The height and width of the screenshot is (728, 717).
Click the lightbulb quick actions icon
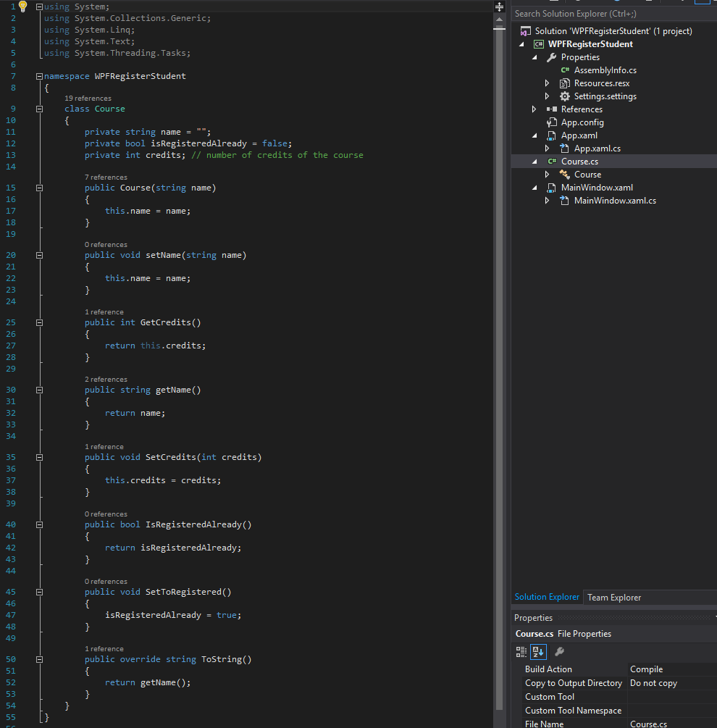pos(22,6)
